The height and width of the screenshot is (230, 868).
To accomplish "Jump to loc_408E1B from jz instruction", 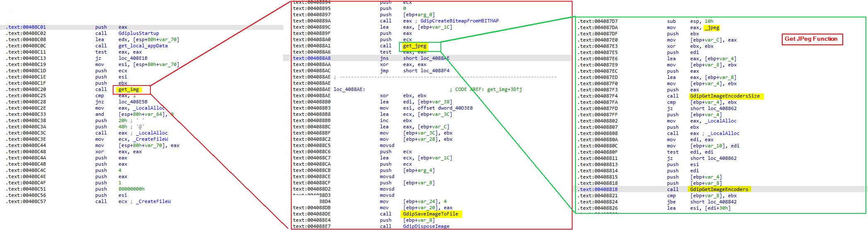I will click(x=133, y=58).
